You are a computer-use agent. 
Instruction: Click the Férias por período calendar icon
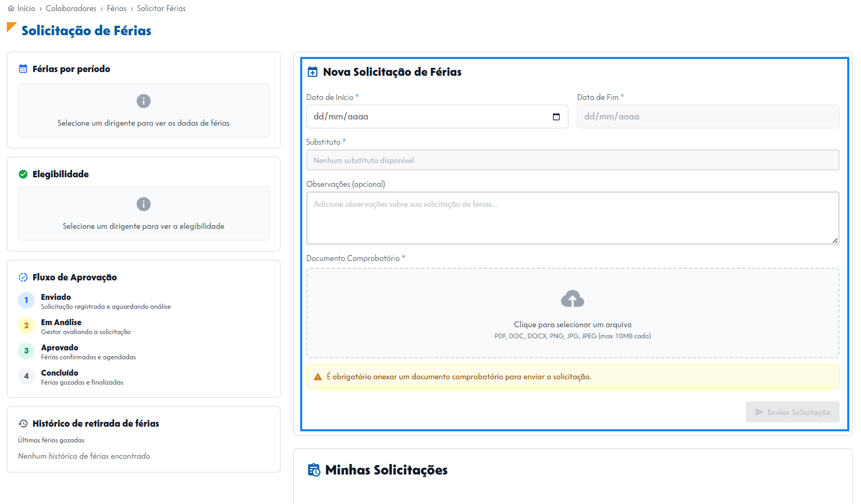(23, 69)
